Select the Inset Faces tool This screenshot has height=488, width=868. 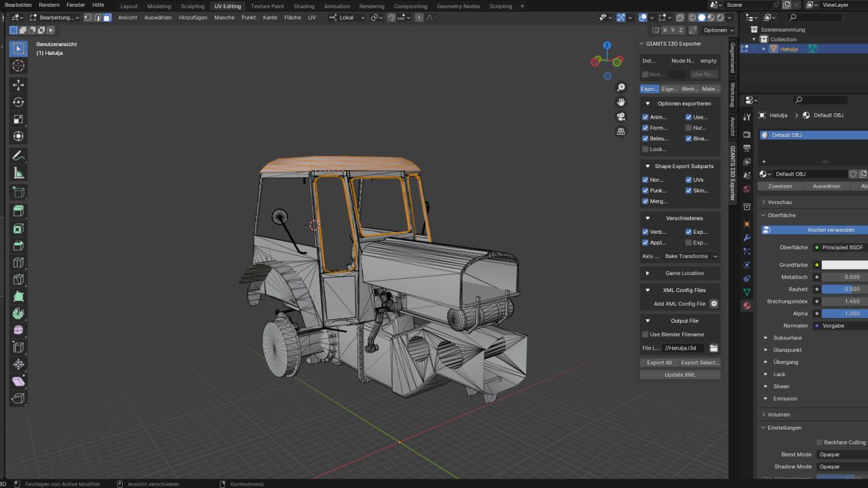18,228
